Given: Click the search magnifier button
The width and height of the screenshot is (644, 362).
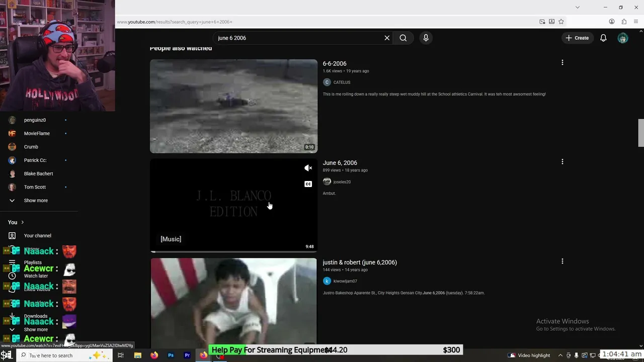Looking at the screenshot, I should tap(403, 38).
